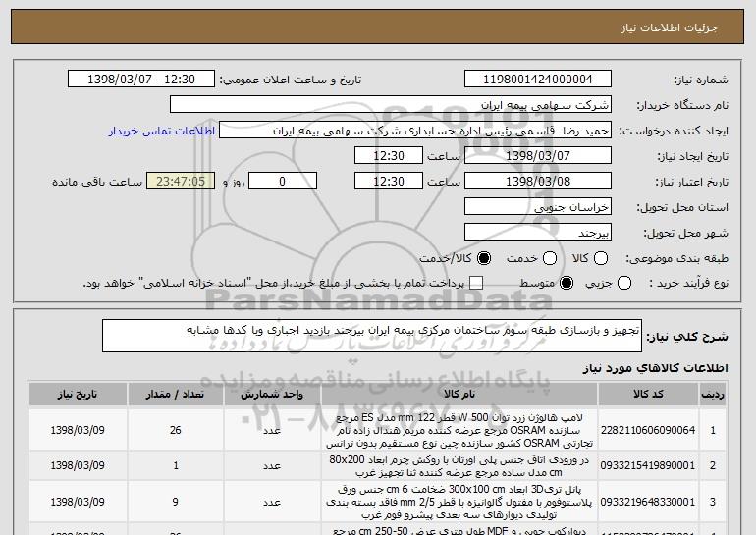Choose the متوسط purchase process option

tap(567, 283)
